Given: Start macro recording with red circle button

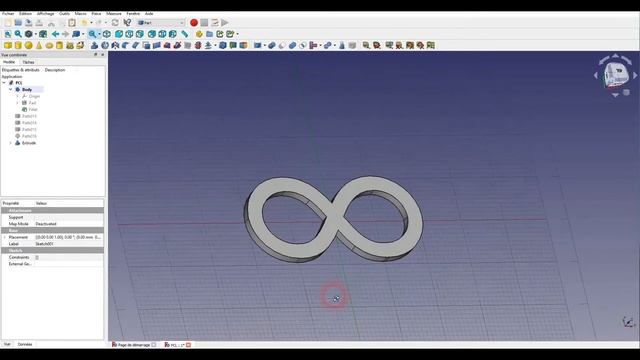Looking at the screenshot, I should coord(194,23).
